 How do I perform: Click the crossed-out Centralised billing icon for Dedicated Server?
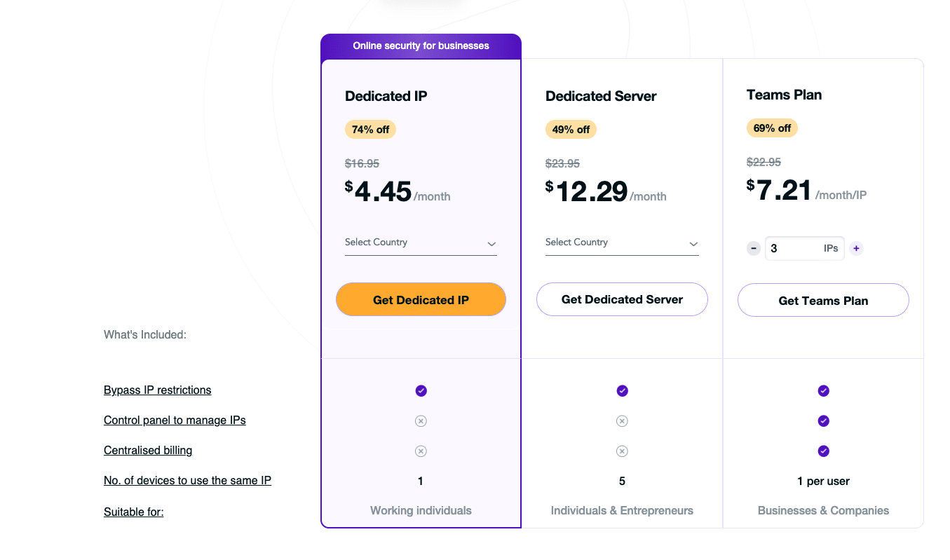[x=622, y=451]
